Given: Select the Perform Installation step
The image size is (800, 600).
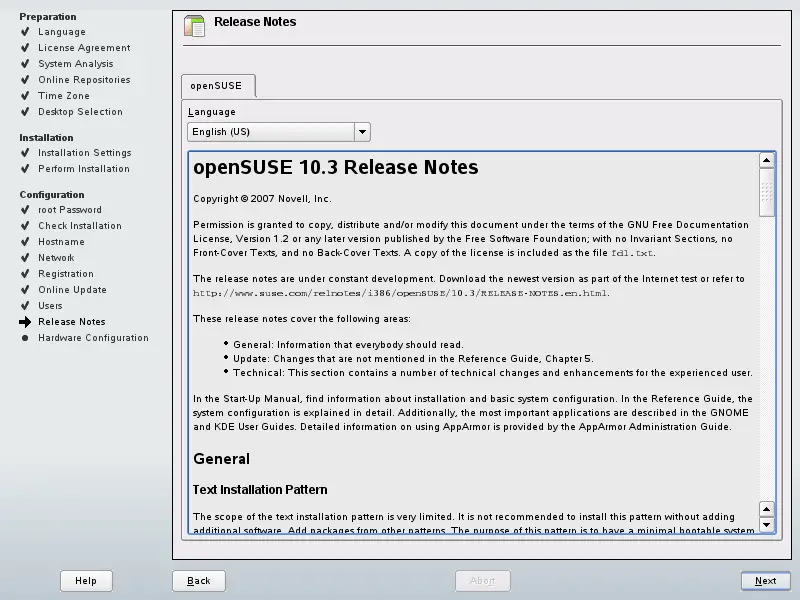Looking at the screenshot, I should 84,169.
